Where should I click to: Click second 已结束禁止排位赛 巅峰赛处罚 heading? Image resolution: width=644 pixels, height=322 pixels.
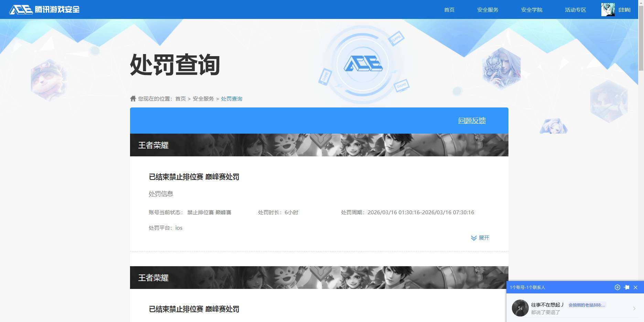[x=194, y=309]
